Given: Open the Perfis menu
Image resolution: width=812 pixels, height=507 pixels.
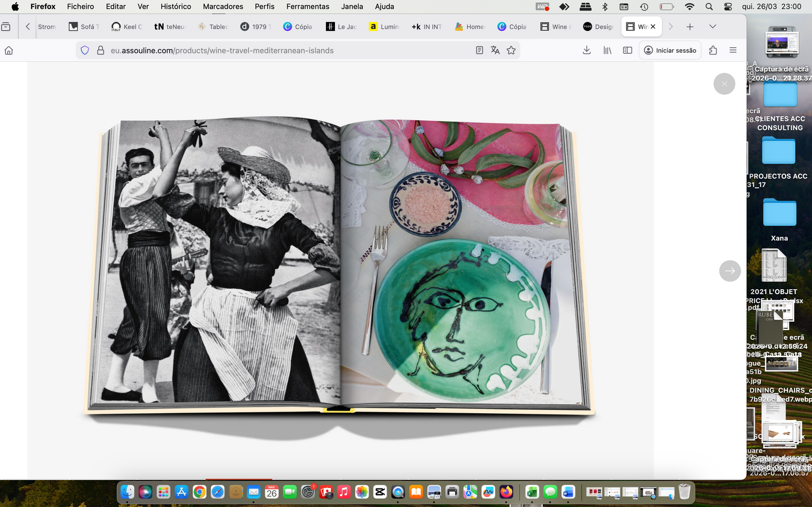Looking at the screenshot, I should coord(265,6).
